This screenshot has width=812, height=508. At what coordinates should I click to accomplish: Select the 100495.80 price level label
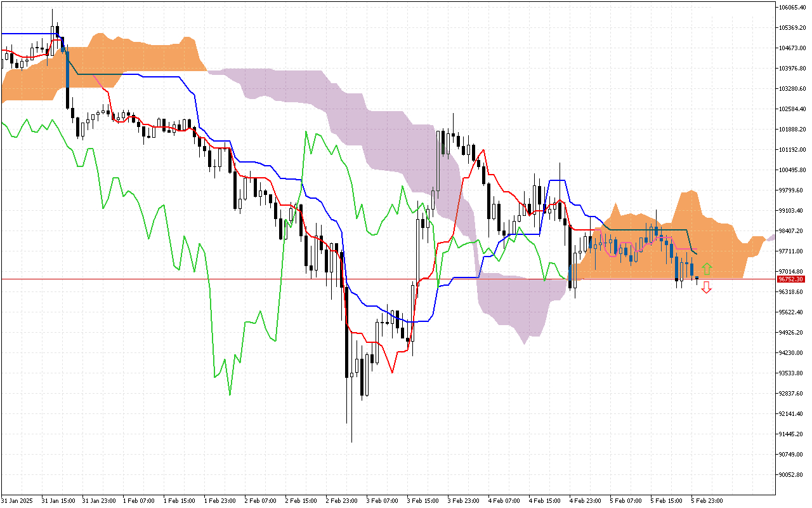[793, 170]
